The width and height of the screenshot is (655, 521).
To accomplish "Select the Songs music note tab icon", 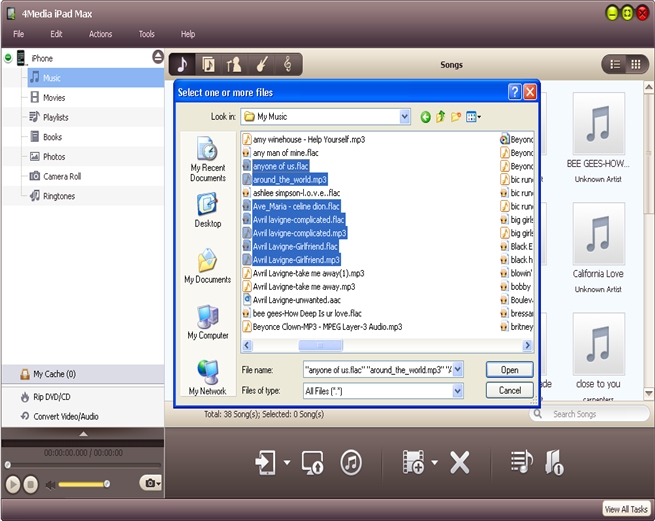I will (x=182, y=64).
